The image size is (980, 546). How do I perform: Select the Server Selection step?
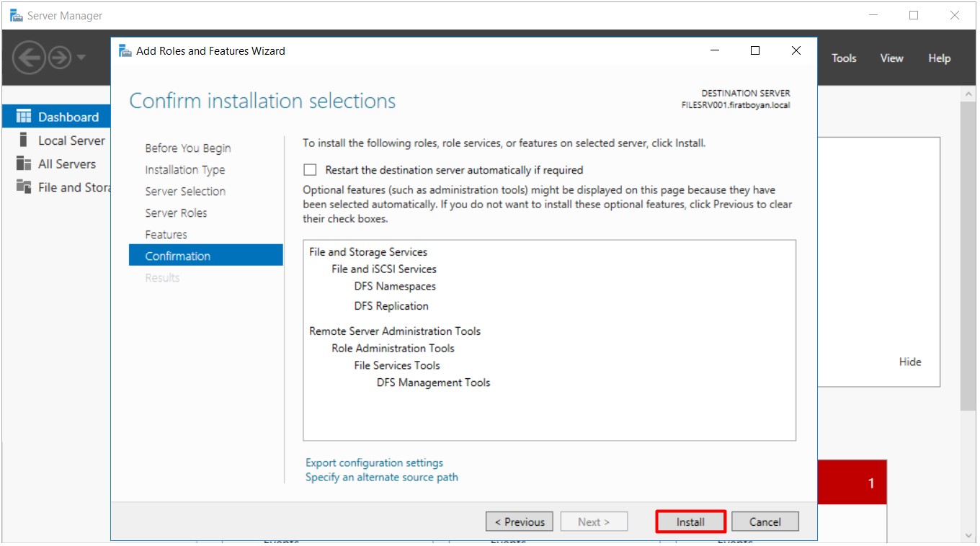point(185,191)
